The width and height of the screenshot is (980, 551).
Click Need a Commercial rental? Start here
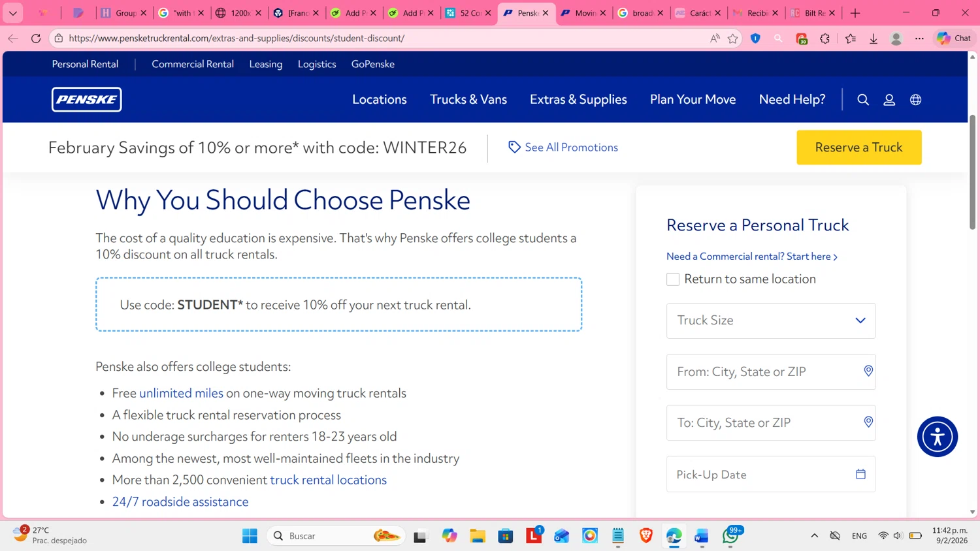[x=752, y=257]
